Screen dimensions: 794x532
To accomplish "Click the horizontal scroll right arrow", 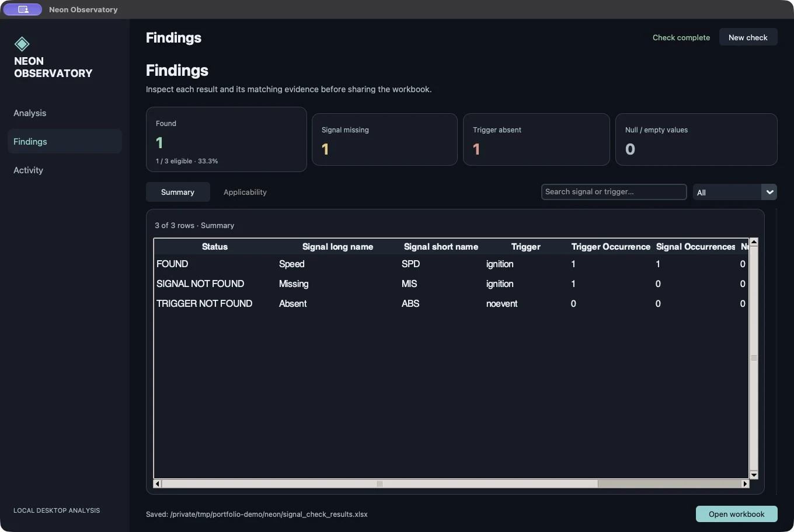I will tap(745, 484).
